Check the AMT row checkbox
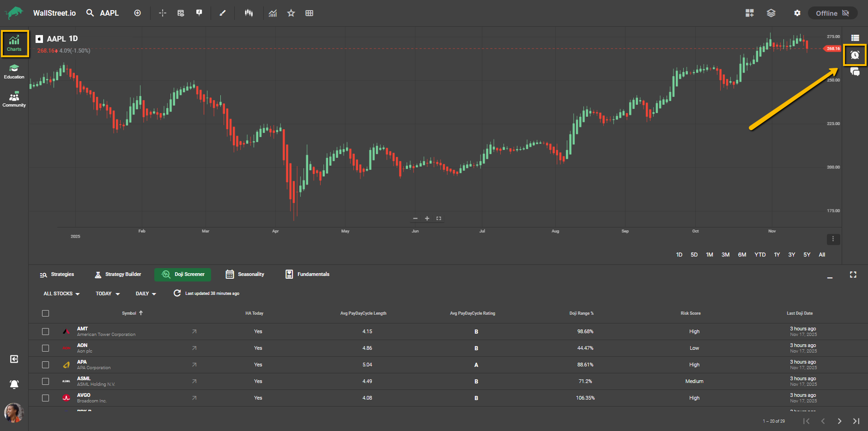868x431 pixels. click(45, 331)
